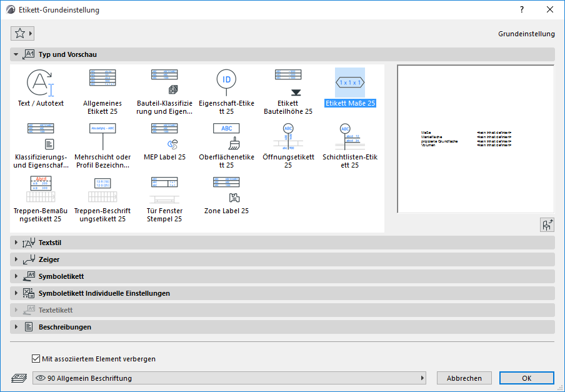Select the MEP Label 25 icon

pos(164,136)
